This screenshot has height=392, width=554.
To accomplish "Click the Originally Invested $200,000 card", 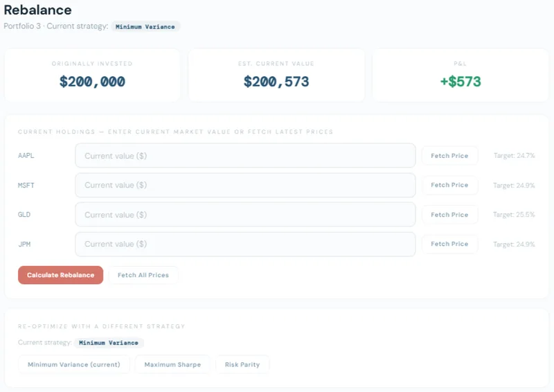I will (92, 75).
